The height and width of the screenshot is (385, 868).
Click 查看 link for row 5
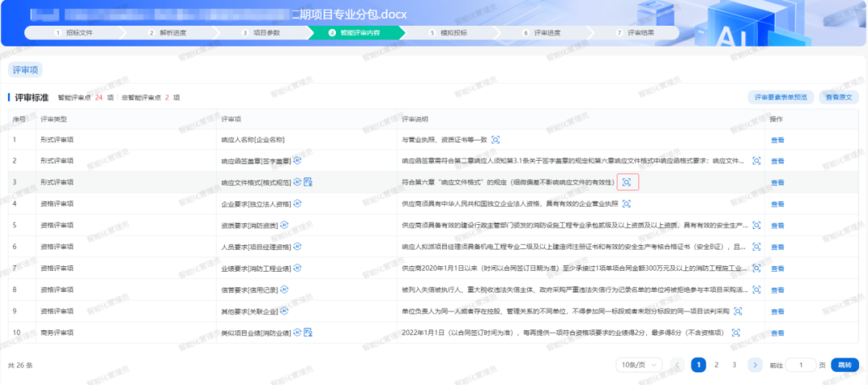[777, 226]
